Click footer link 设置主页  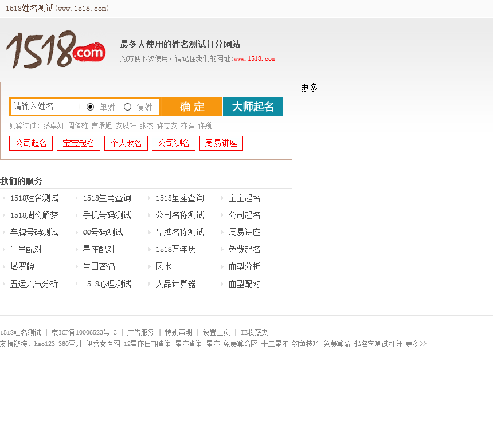click(x=216, y=332)
